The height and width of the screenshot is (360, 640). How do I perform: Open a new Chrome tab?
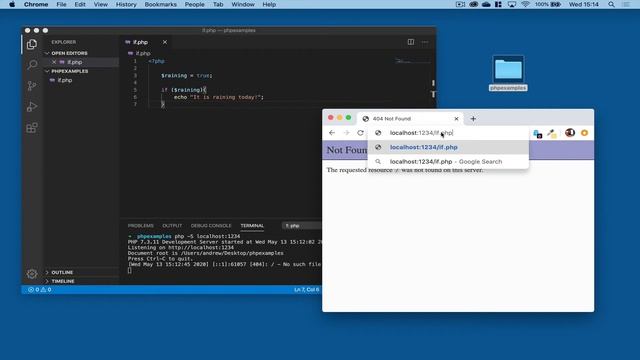[473, 119]
